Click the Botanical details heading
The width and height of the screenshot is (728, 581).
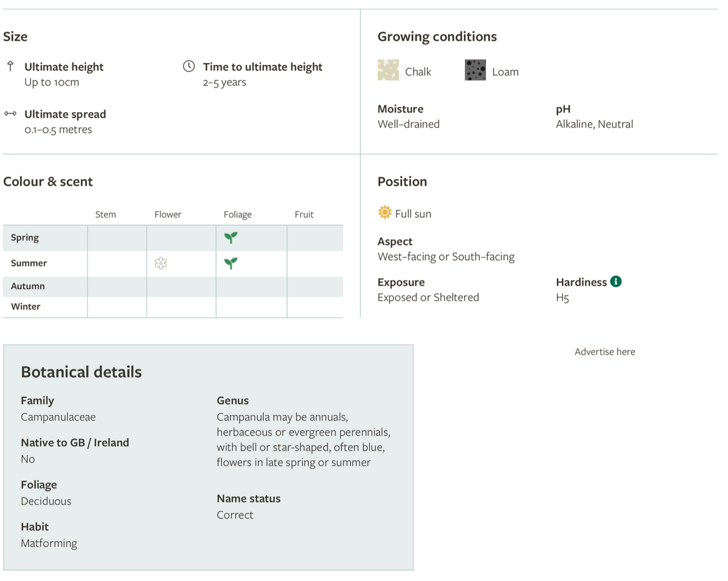point(81,372)
